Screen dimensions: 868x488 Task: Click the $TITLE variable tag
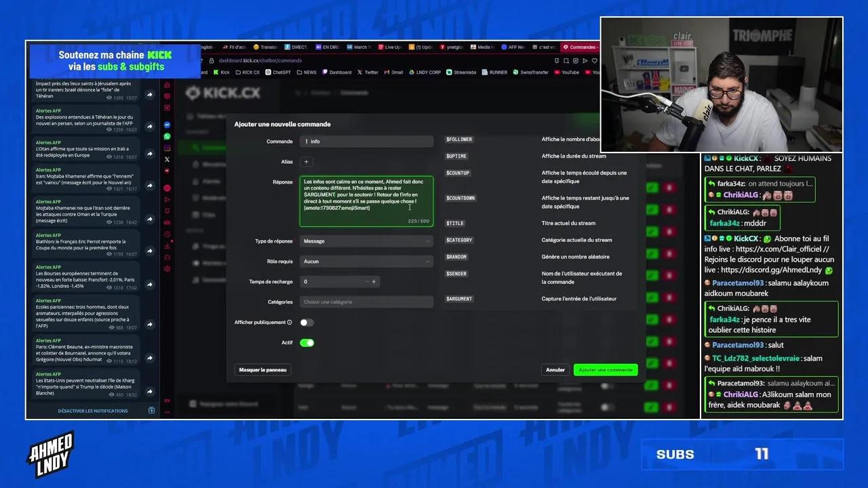coord(454,224)
